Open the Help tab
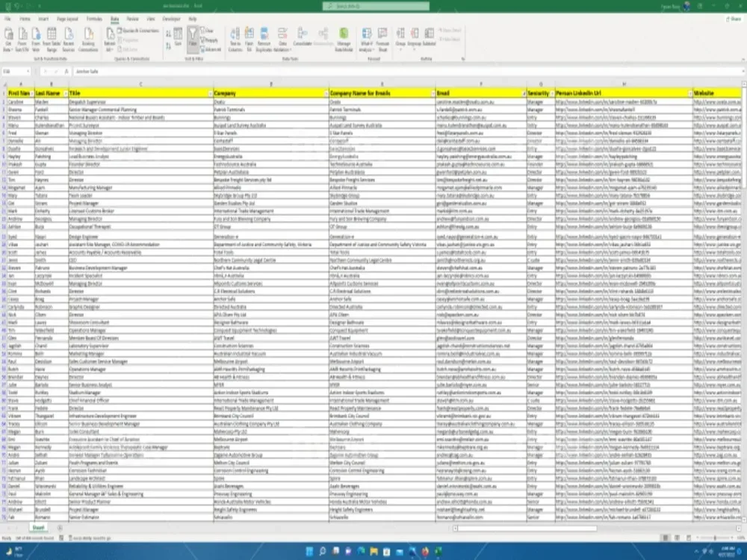 click(193, 19)
